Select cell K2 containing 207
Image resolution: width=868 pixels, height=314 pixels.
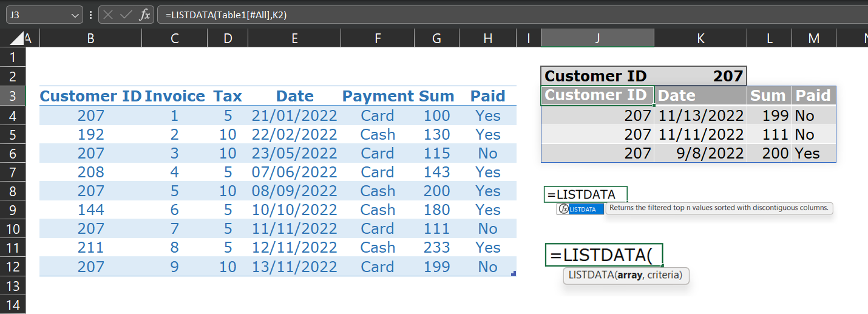(700, 76)
